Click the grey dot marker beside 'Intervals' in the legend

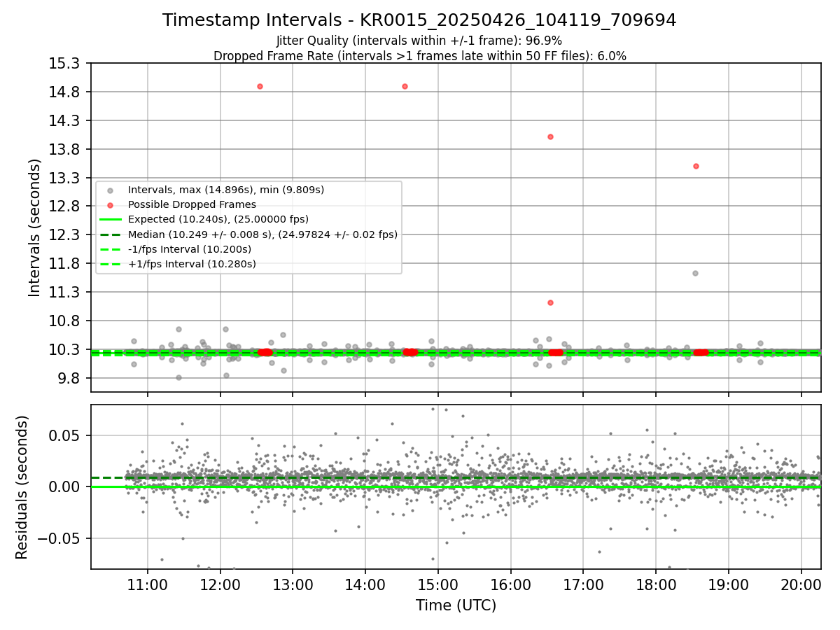coord(110,190)
